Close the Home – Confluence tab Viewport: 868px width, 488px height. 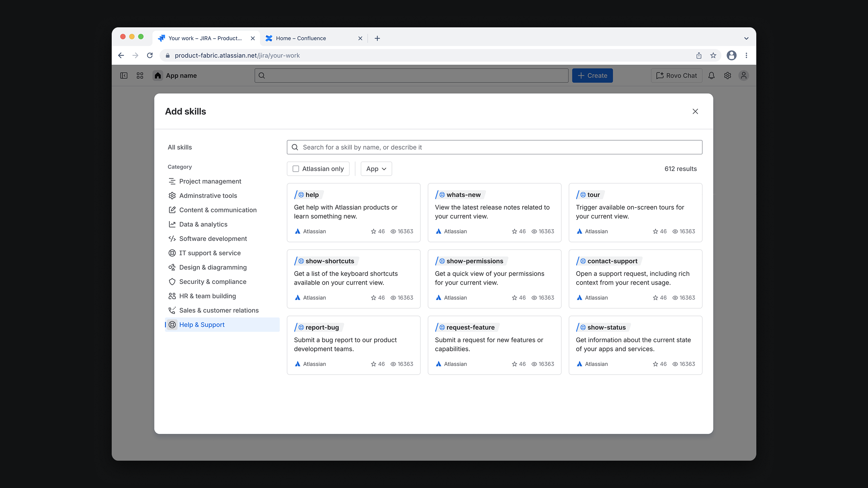pos(360,38)
